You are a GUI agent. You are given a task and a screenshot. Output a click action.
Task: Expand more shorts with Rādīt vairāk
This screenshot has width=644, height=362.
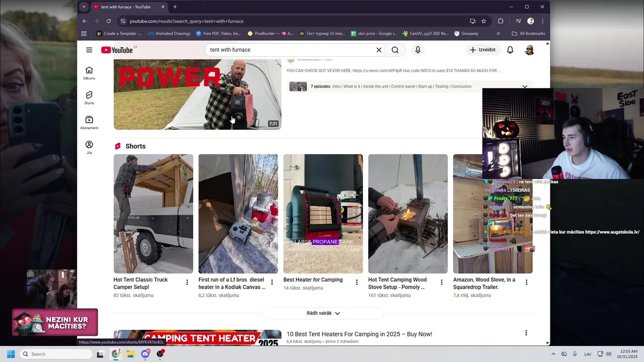click(x=324, y=313)
